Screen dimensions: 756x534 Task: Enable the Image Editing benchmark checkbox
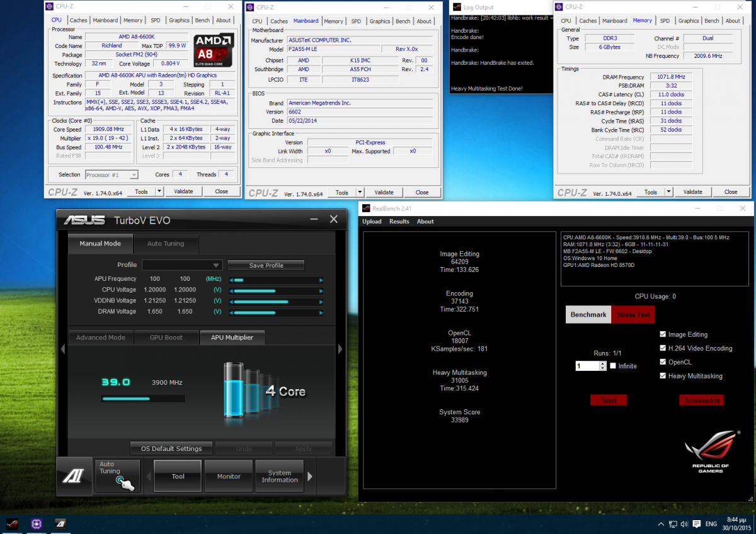663,334
